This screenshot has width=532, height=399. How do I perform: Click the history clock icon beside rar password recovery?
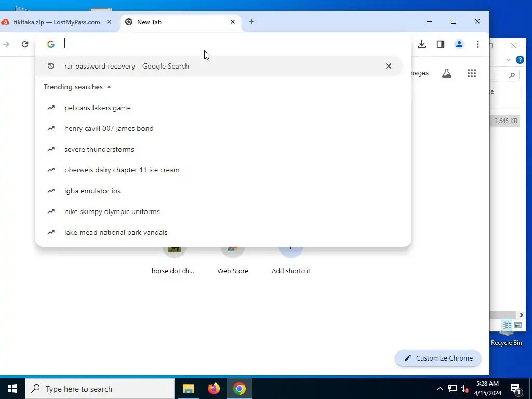pos(51,66)
